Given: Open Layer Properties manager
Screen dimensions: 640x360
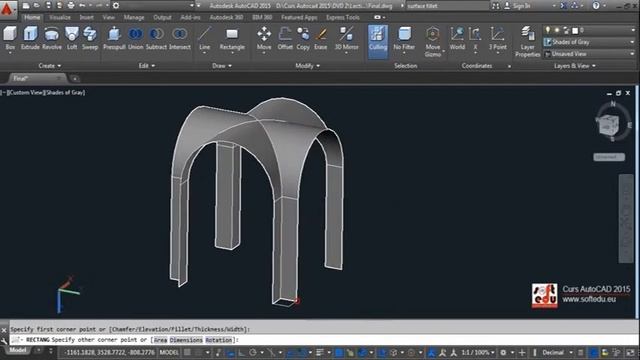Looking at the screenshot, I should click(527, 41).
